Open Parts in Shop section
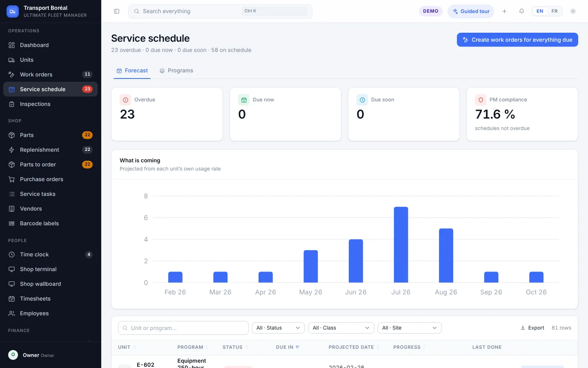The image size is (588, 368). 50,135
